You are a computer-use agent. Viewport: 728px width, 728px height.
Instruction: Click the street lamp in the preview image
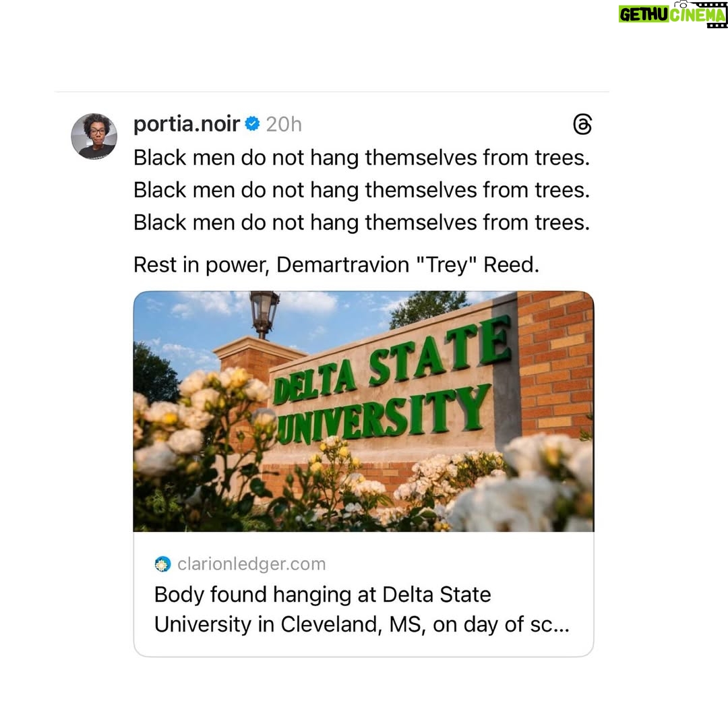[x=264, y=314]
